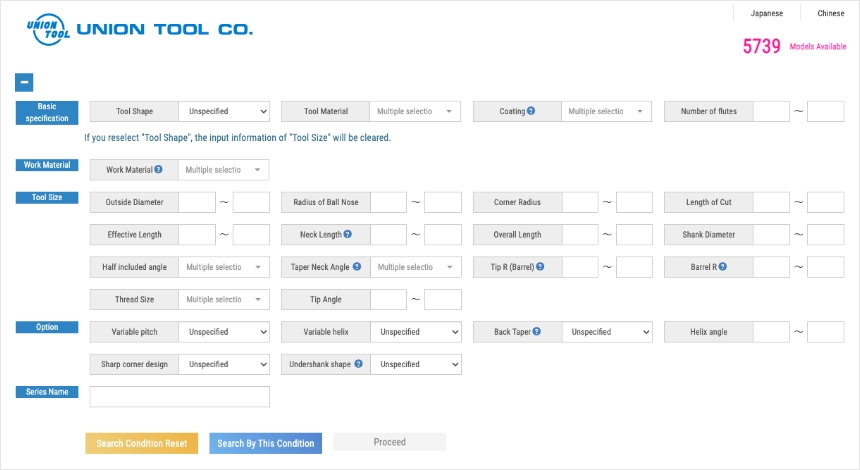This screenshot has width=860, height=470.
Task: Open the Thread Size selection dropdown
Action: tap(224, 300)
